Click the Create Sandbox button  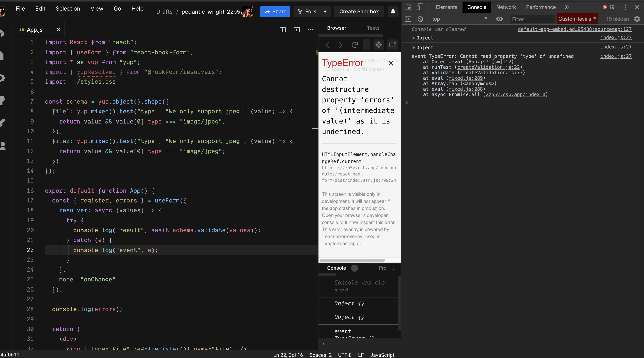point(359,12)
